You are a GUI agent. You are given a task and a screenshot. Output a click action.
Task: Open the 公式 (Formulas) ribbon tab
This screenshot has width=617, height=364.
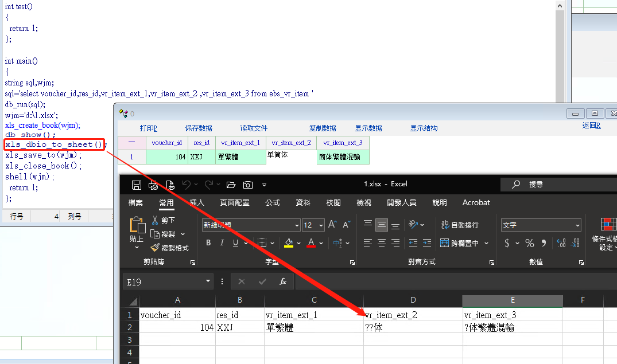[273, 202]
